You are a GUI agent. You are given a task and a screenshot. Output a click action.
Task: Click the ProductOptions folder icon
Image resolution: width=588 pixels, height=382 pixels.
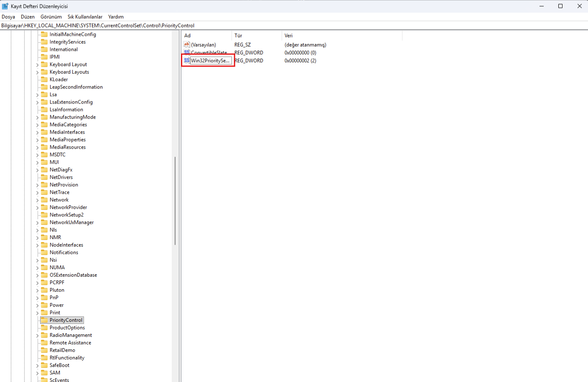pos(44,328)
